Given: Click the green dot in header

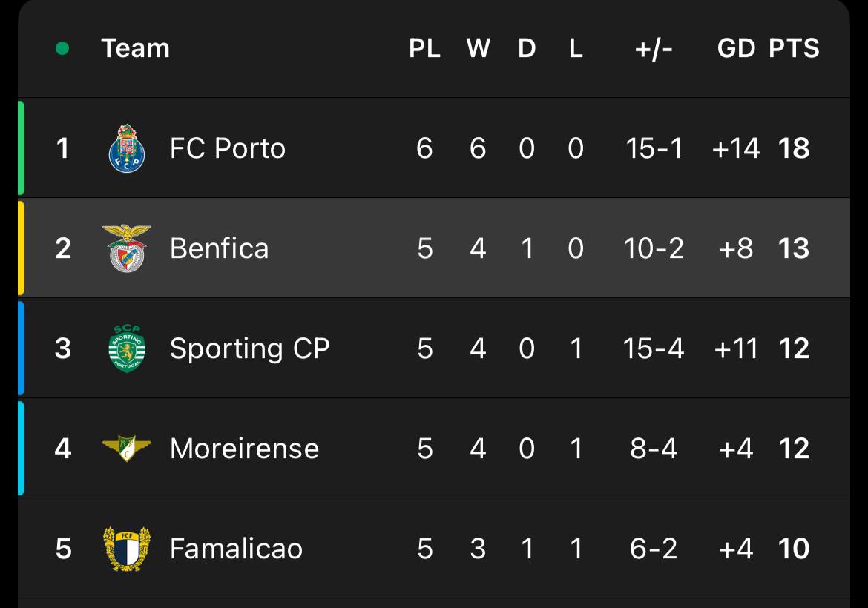Looking at the screenshot, I should click(x=62, y=49).
